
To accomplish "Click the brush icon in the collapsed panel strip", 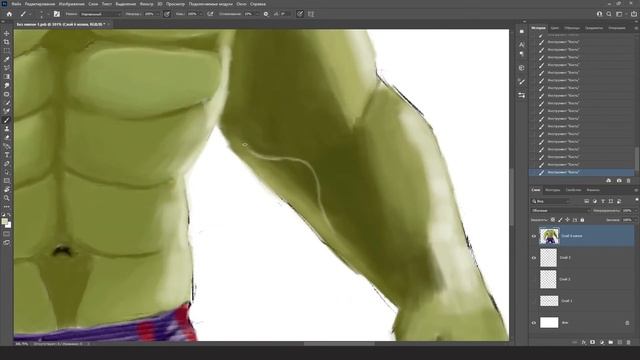I will 522,82.
